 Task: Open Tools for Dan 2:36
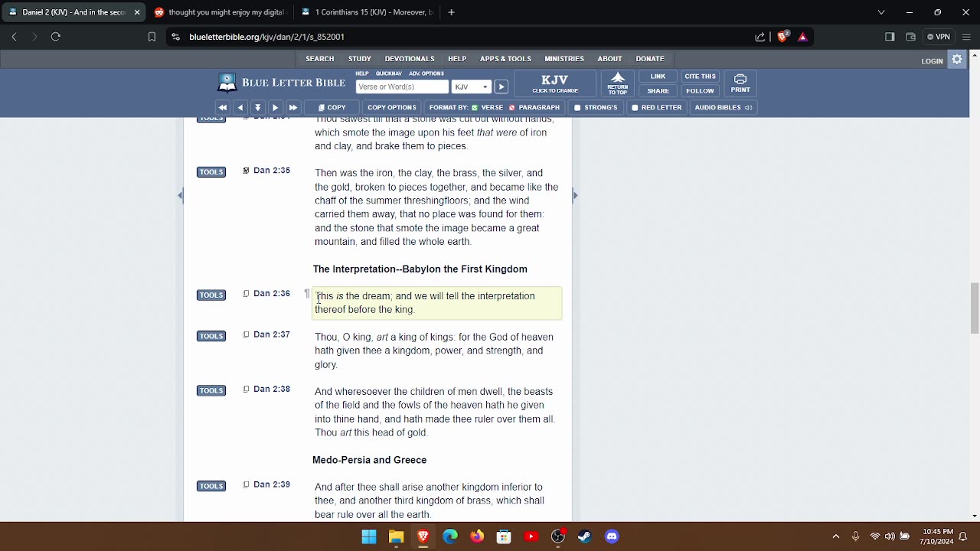click(211, 295)
